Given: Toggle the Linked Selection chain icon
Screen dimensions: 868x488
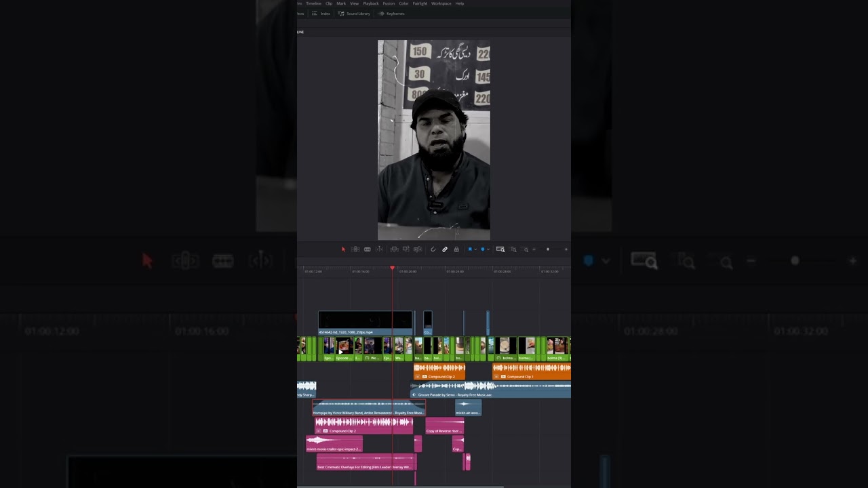Looking at the screenshot, I should tap(445, 249).
